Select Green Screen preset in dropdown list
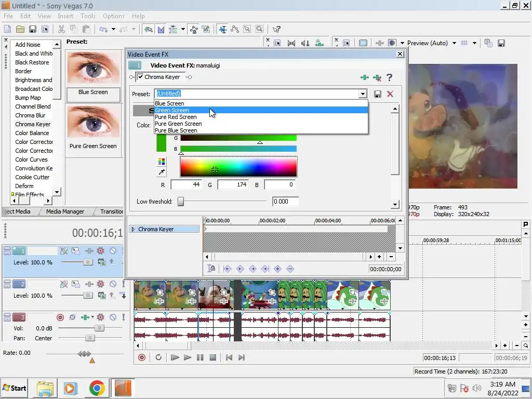 pyautogui.click(x=261, y=110)
